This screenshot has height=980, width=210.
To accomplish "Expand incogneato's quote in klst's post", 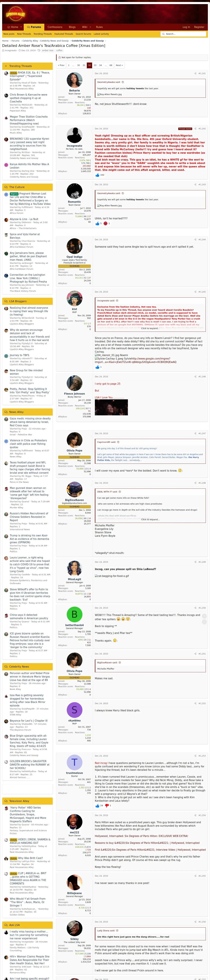I will click(x=150, y=328).
